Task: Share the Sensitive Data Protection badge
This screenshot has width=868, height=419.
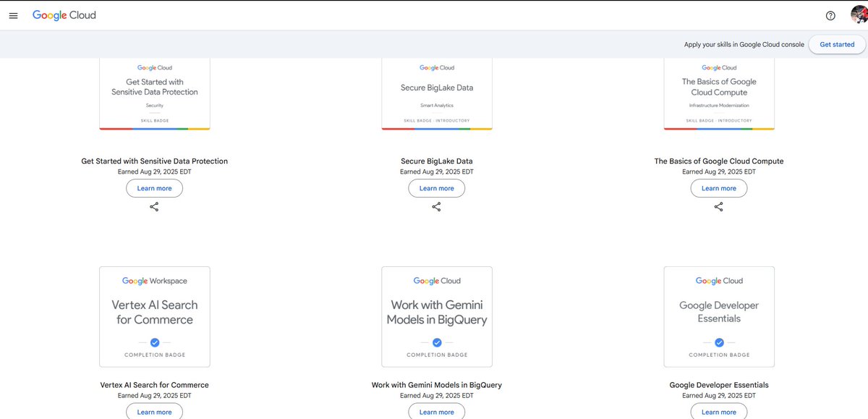Action: click(x=154, y=207)
